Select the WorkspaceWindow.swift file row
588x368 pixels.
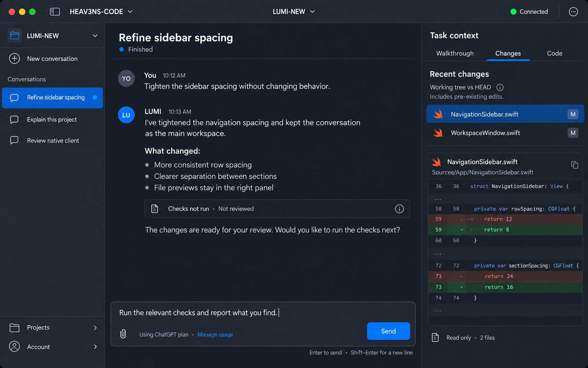(x=505, y=133)
